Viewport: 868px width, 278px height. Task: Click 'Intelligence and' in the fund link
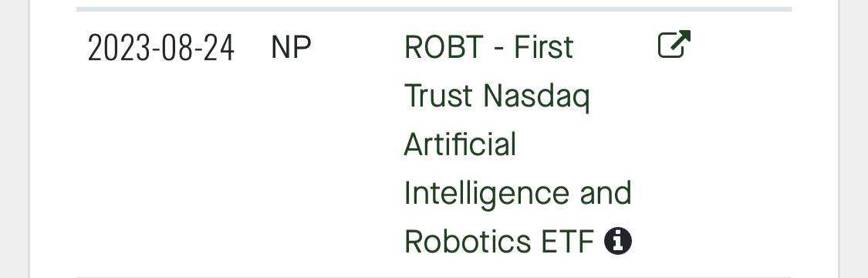(518, 193)
